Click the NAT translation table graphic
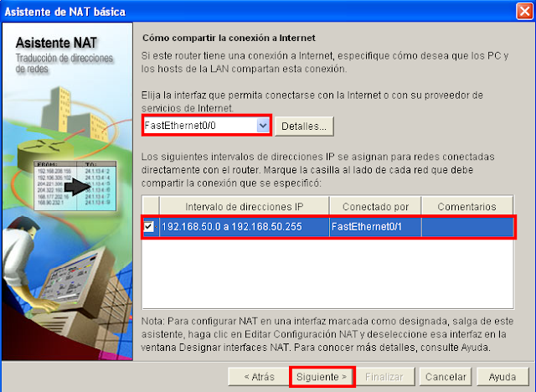Image resolution: width=536 pixels, height=392 pixels. (75, 186)
